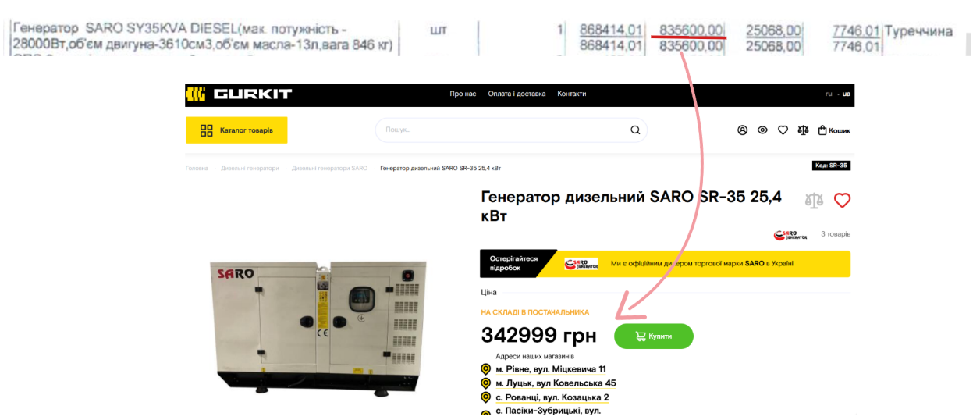
Task: Add product to favorites with red heart
Action: pos(842,200)
